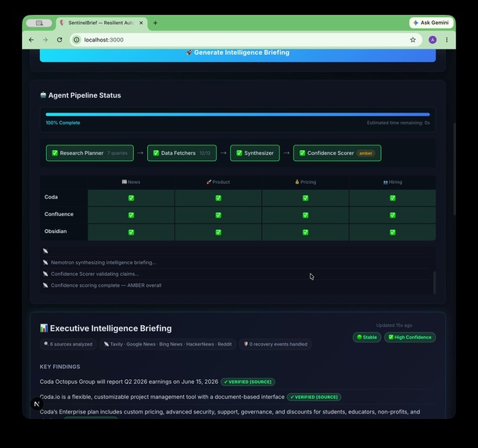
Task: Open a new tab with plus button
Action: 155,23
